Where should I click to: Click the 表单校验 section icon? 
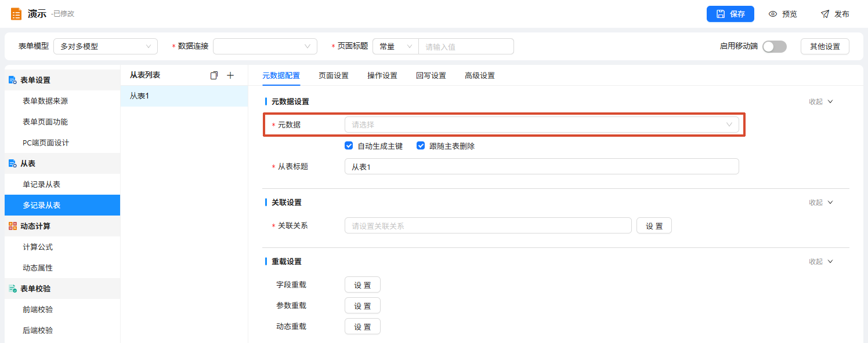tap(13, 289)
